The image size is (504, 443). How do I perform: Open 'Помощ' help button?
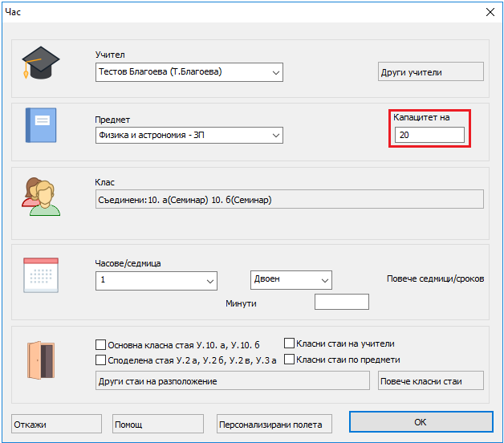[160, 425]
